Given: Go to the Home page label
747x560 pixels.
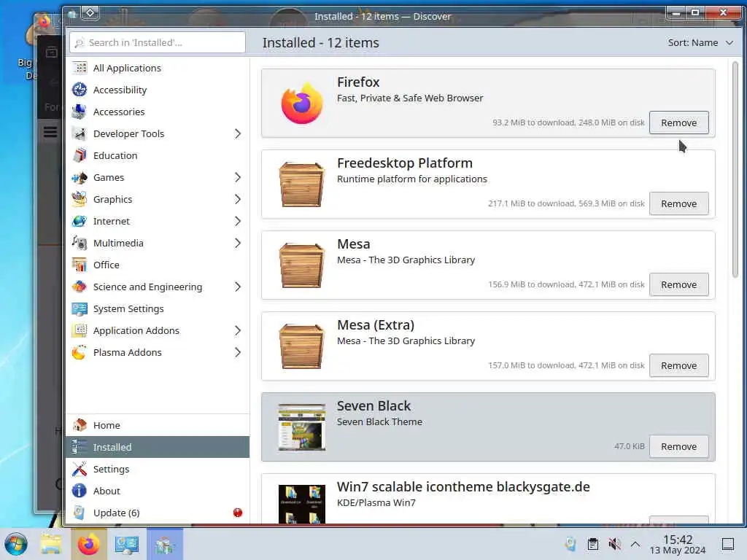Looking at the screenshot, I should point(107,425).
